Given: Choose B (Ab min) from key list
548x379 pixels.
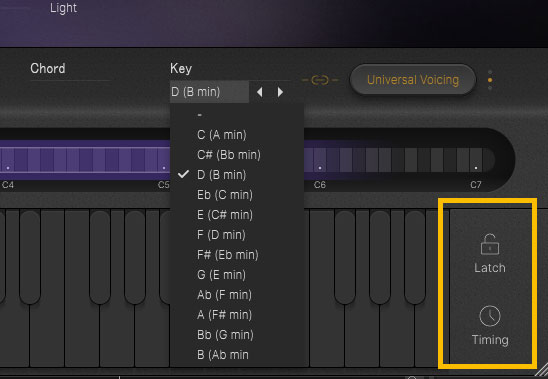Looking at the screenshot, I should click(237, 355).
